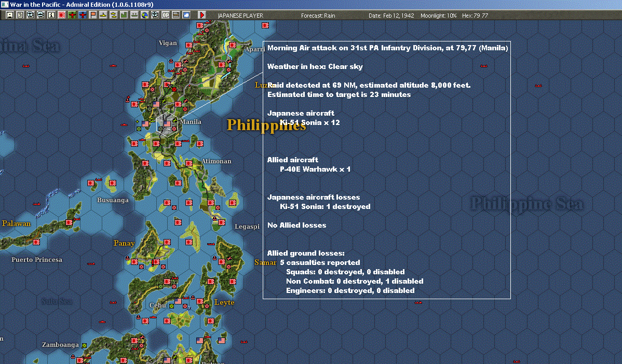Click '5 casualties reported' line
Screen dimensions: 622x364
pos(320,262)
